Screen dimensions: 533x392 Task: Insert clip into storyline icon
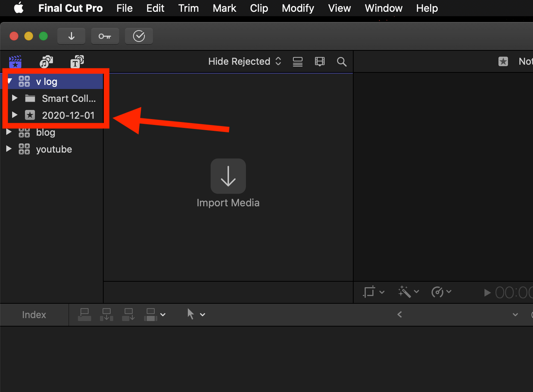pos(107,315)
